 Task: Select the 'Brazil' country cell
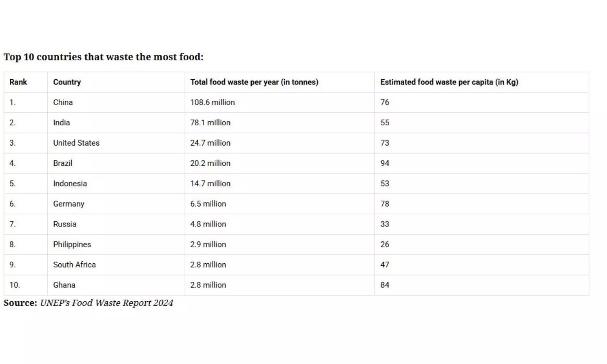(63, 163)
